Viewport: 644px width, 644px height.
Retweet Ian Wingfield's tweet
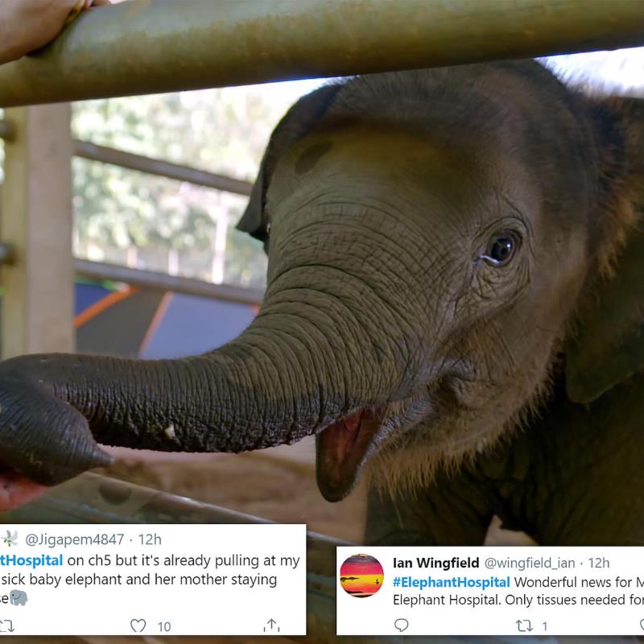tap(524, 626)
